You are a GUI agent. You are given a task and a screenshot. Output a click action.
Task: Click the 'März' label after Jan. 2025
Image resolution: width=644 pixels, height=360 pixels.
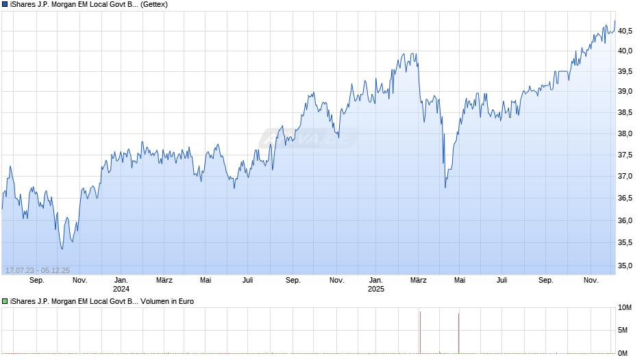(419, 281)
